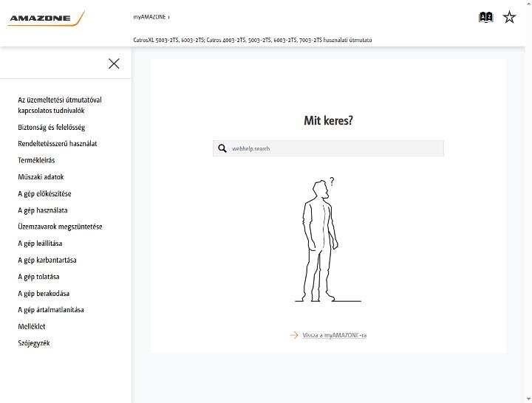This screenshot has width=532, height=403.
Task: Click the AMAZONE logo
Action: (x=46, y=18)
